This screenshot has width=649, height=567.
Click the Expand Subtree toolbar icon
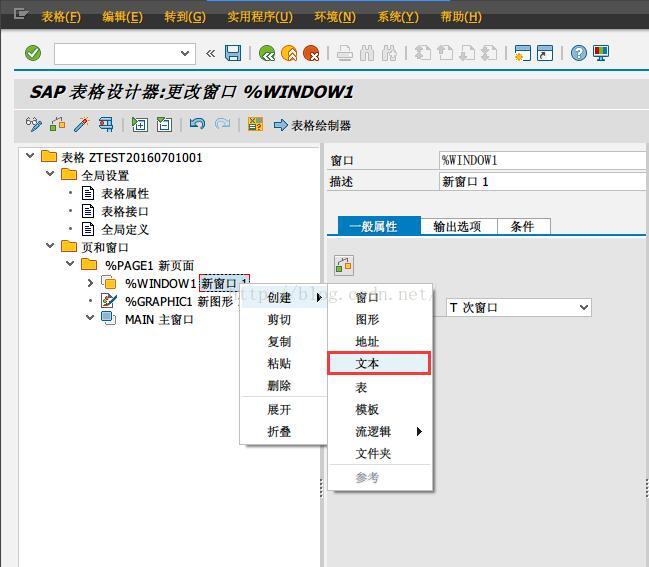click(139, 124)
